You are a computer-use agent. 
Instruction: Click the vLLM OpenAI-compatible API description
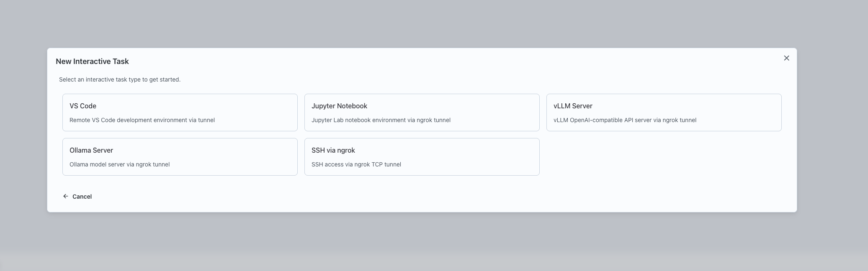[x=625, y=120]
